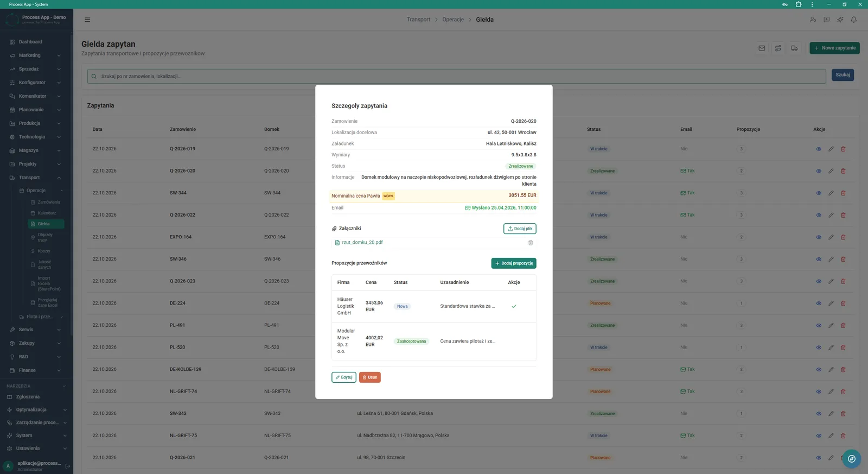868x474 pixels.
Task: Click the Transport breadcrumb link
Action: pos(418,20)
